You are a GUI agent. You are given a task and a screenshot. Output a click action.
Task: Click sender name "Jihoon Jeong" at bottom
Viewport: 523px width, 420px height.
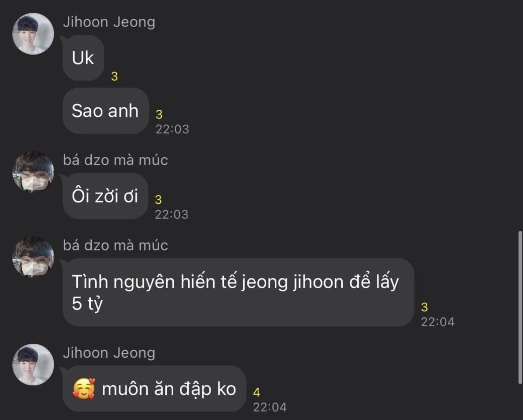pos(109,353)
